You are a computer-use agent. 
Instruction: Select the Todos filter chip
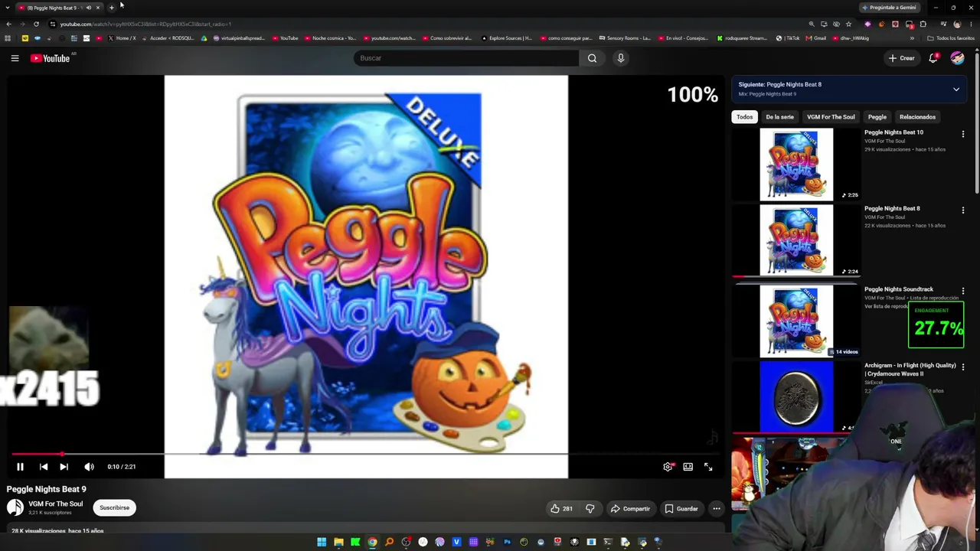click(745, 117)
